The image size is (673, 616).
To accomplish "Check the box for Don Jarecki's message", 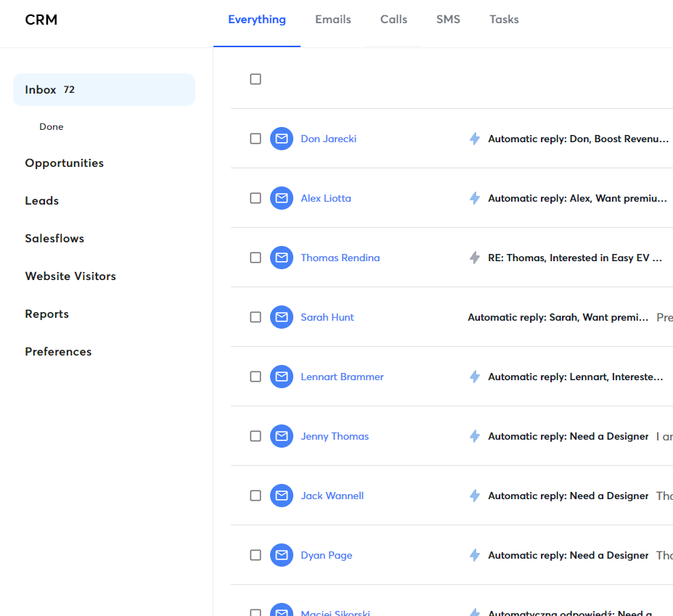I will 256,139.
